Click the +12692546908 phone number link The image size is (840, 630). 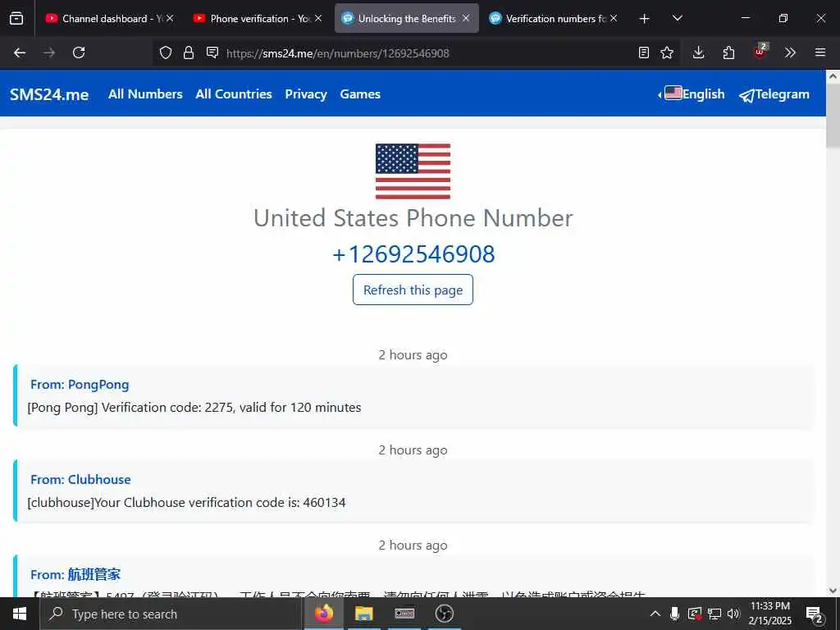coord(413,254)
